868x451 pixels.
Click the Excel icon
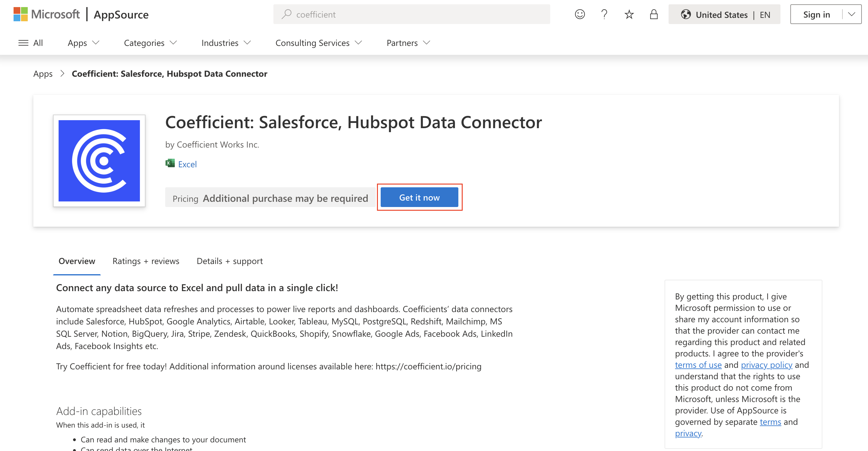(170, 163)
